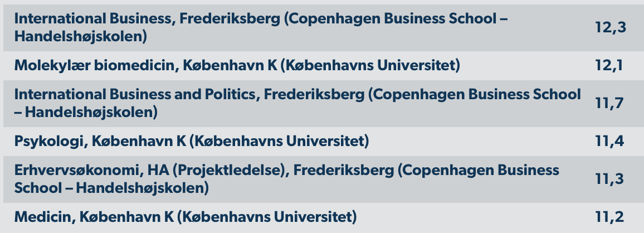This screenshot has width=644, height=233.
Task: Click the International Business, Frederiksberg program name
Action: coord(262,27)
